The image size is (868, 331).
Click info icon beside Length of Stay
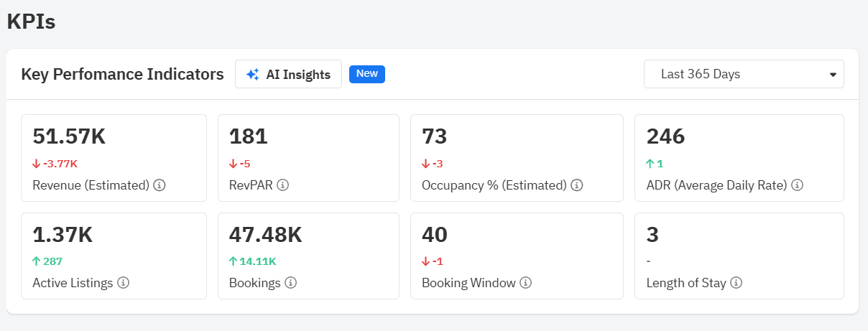tap(736, 283)
